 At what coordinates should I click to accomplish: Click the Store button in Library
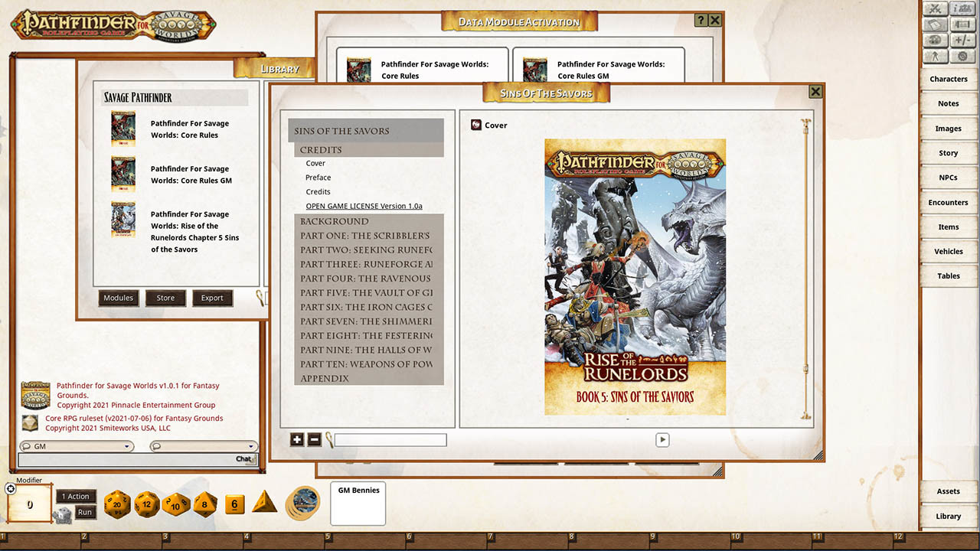tap(165, 298)
